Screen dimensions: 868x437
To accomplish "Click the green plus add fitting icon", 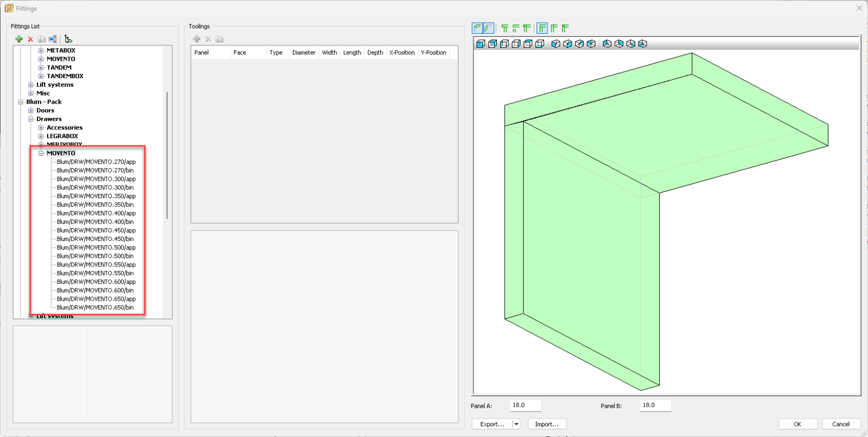I will tap(19, 39).
